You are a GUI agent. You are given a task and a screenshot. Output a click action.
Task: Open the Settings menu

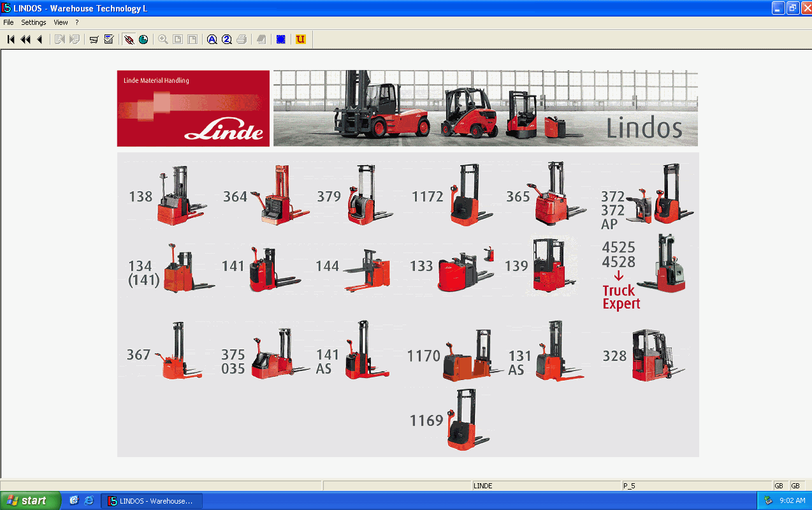(x=34, y=22)
